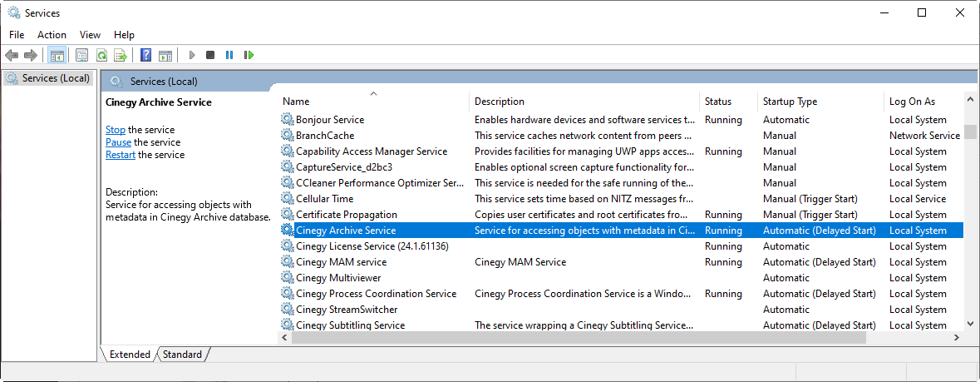
Task: Open the View menu
Action: click(90, 35)
